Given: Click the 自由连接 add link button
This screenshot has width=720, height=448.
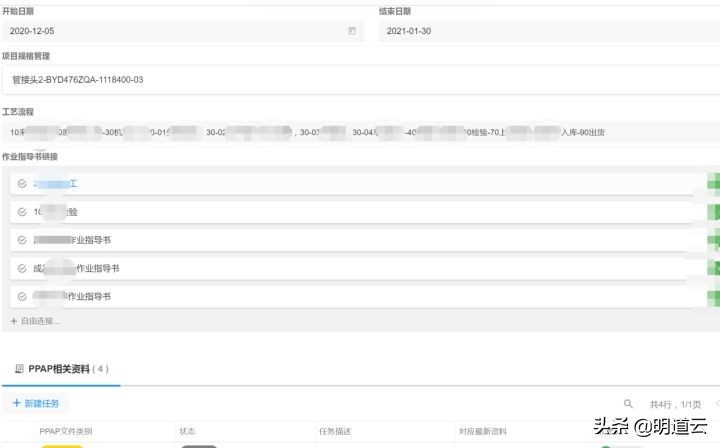Looking at the screenshot, I should tap(35, 321).
